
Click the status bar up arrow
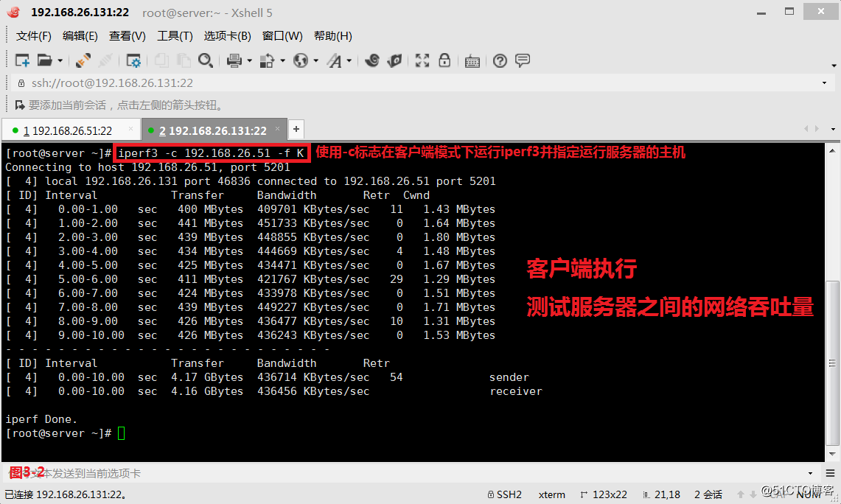click(x=741, y=494)
